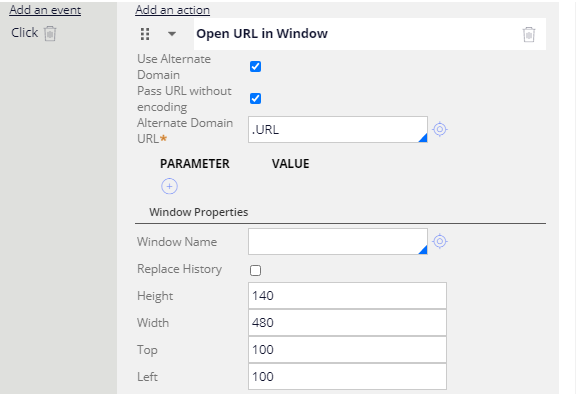Select the Click event in the list

tap(24, 33)
